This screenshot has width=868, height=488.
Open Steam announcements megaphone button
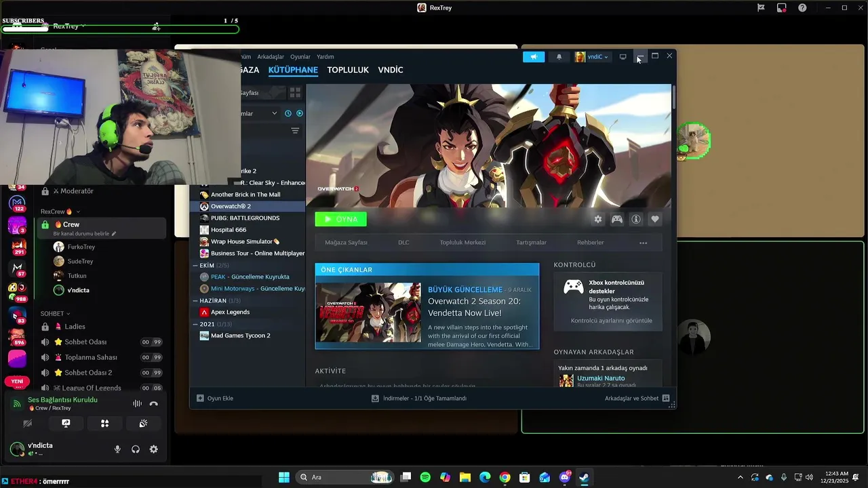(x=534, y=57)
